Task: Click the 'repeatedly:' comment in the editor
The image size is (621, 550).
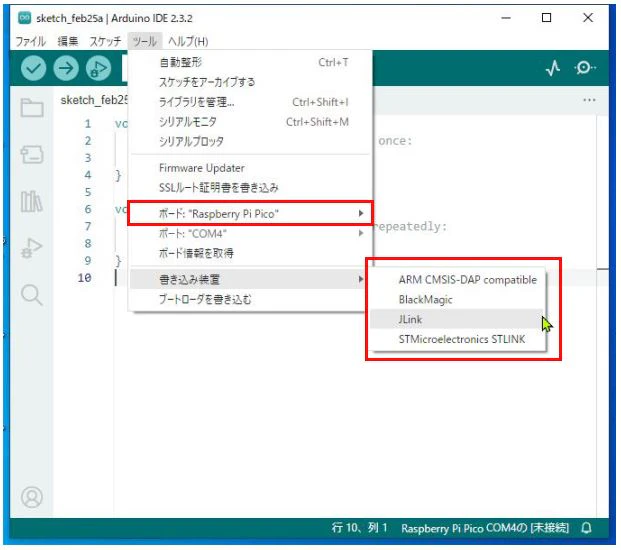Action: click(x=410, y=226)
